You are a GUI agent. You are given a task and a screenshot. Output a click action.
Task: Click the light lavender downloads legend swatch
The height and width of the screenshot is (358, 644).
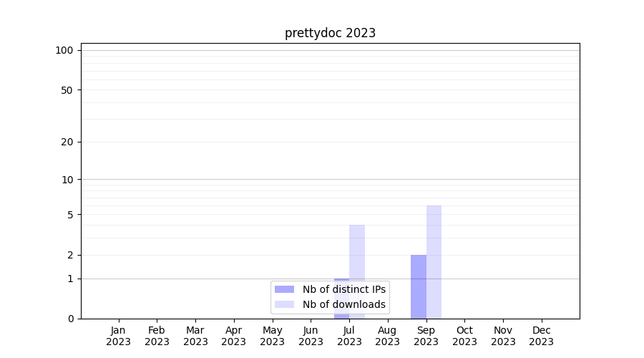click(284, 304)
